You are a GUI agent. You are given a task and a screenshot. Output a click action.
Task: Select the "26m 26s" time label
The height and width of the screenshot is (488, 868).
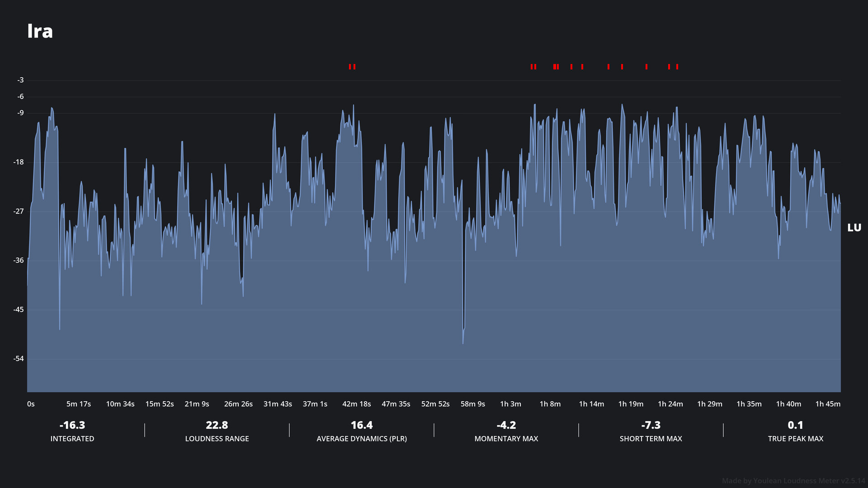coord(238,404)
